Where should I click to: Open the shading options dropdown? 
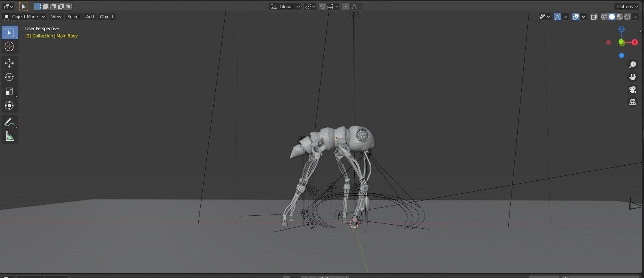[x=635, y=17]
